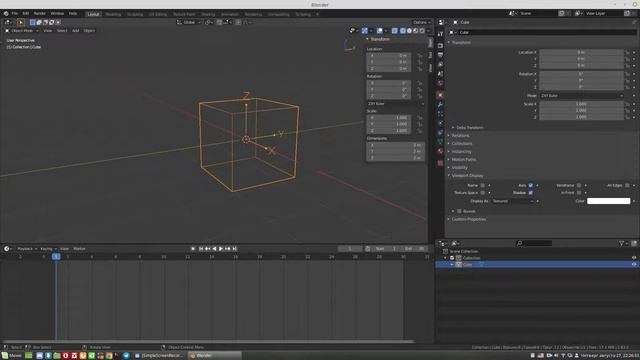Screen dimensions: 640x360
Task: Open the Modifiers properties tab wrench icon
Action: click(440, 104)
